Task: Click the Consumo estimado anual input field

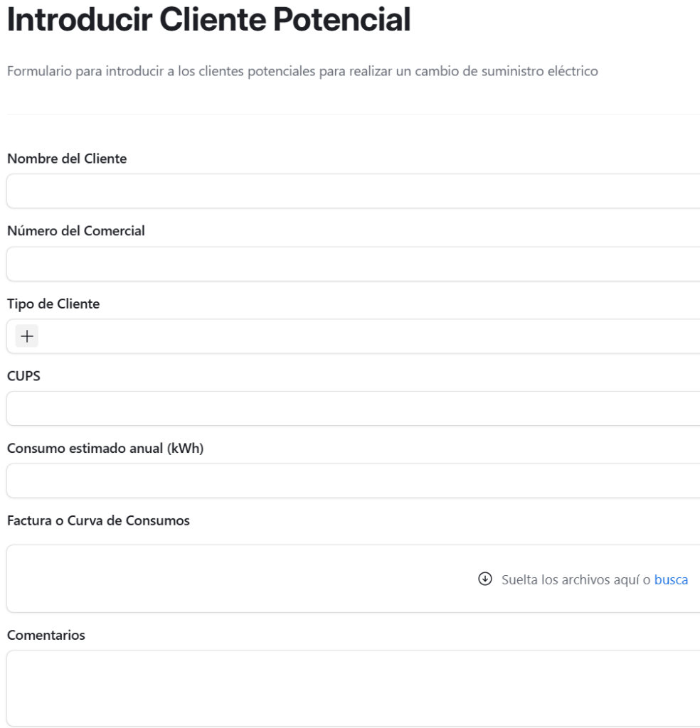Action: (352, 481)
